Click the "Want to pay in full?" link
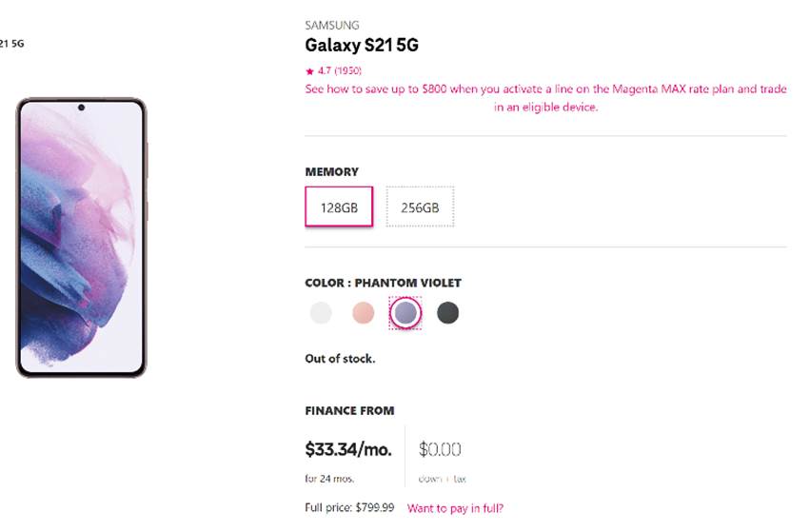 point(455,508)
